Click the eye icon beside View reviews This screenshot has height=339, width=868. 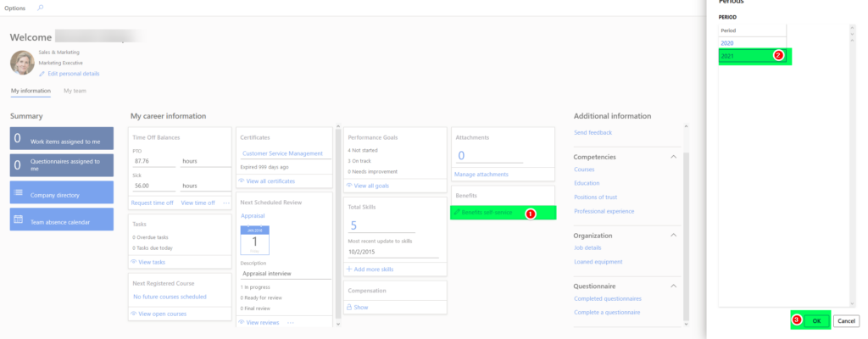click(x=242, y=322)
